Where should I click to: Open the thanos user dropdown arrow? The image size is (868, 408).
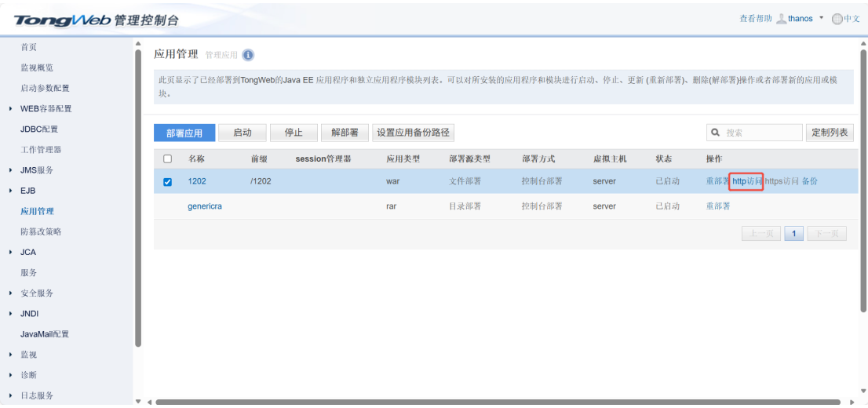click(x=822, y=18)
